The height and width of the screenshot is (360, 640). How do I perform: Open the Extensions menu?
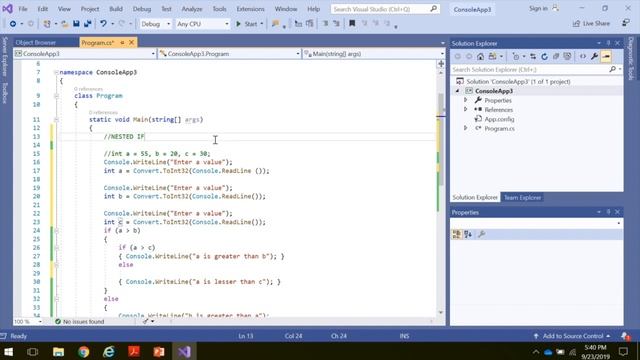click(x=250, y=9)
